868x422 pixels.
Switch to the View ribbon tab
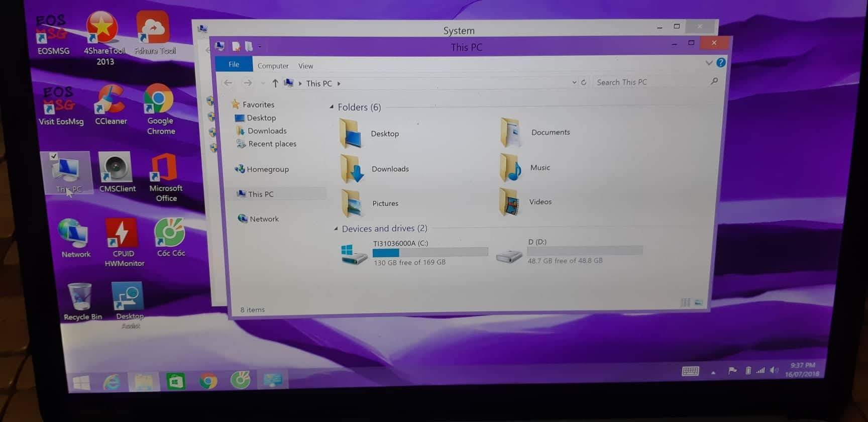coord(305,66)
